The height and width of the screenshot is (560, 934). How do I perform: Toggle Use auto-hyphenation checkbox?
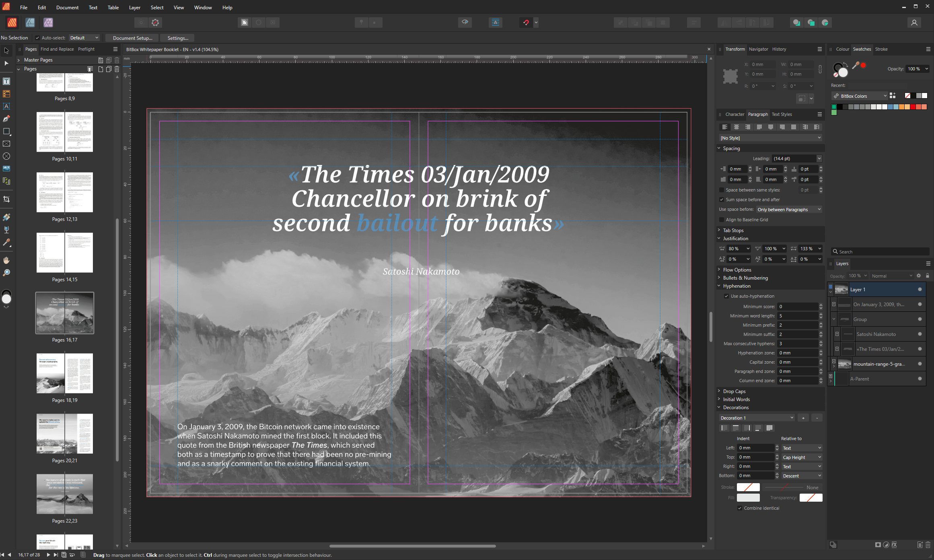[726, 296]
